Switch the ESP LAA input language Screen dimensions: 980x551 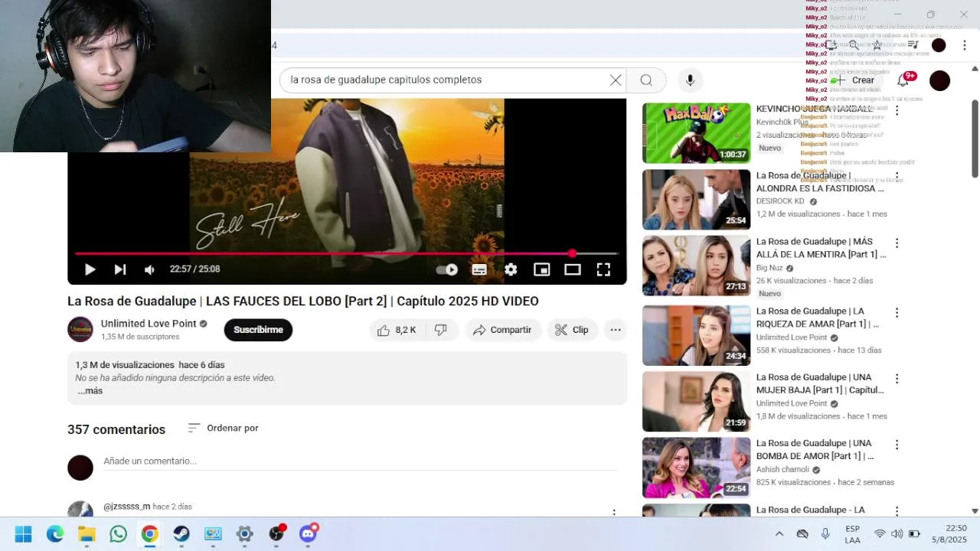(x=852, y=534)
